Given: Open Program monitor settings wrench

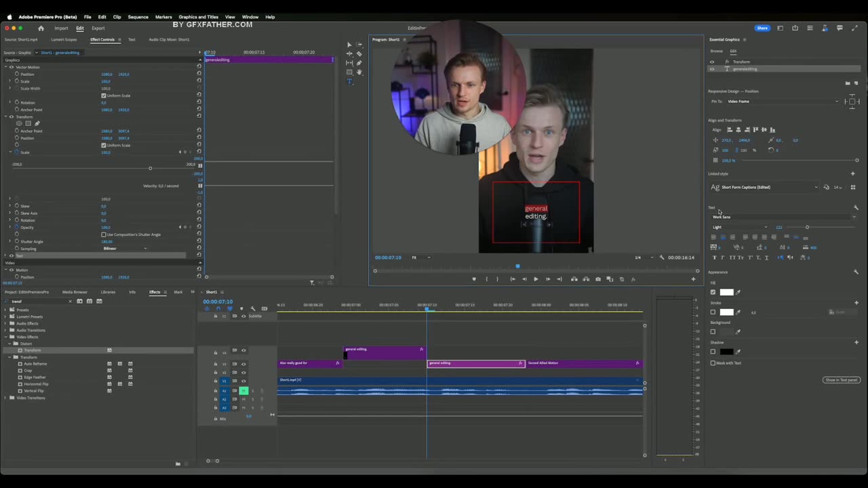Looking at the screenshot, I should point(662,258).
